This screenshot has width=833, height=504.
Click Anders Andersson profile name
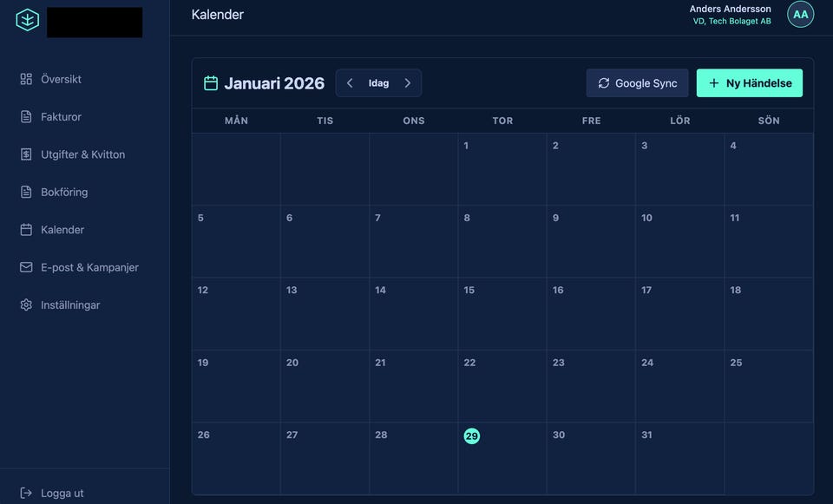click(730, 9)
